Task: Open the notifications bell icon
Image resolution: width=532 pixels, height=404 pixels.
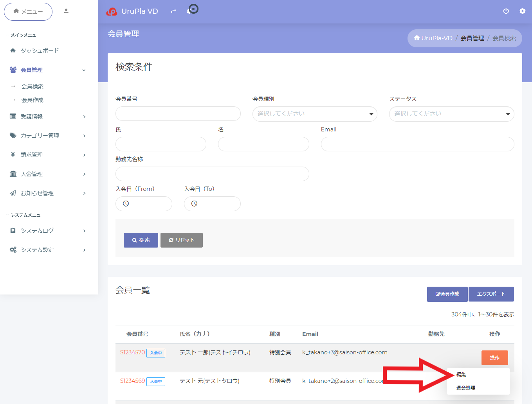Action: coord(189,11)
